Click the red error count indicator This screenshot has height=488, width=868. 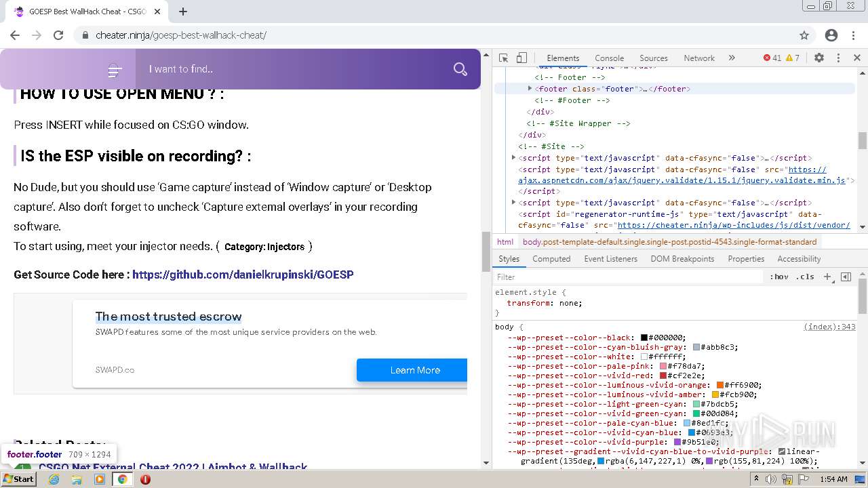[772, 58]
